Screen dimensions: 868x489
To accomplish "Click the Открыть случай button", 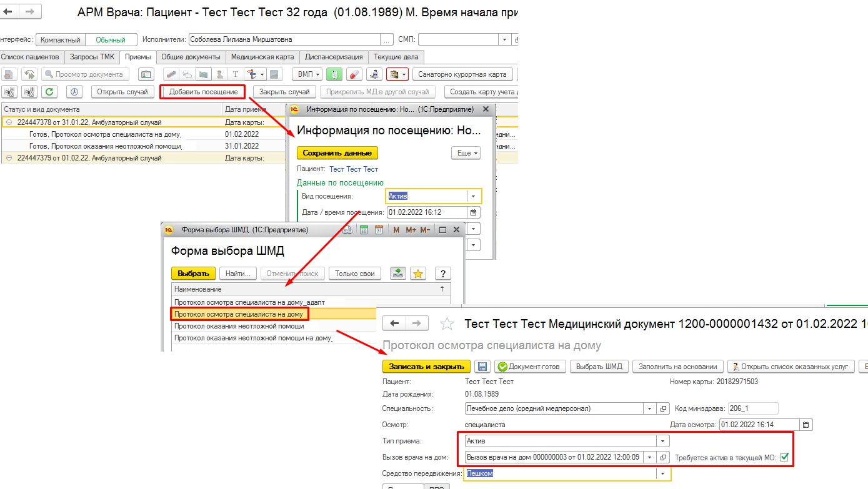I will (122, 92).
